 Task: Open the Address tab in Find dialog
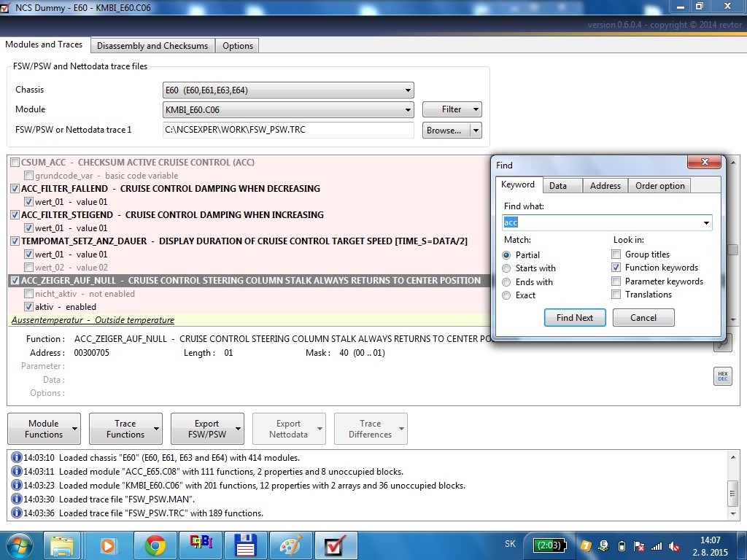click(x=605, y=186)
